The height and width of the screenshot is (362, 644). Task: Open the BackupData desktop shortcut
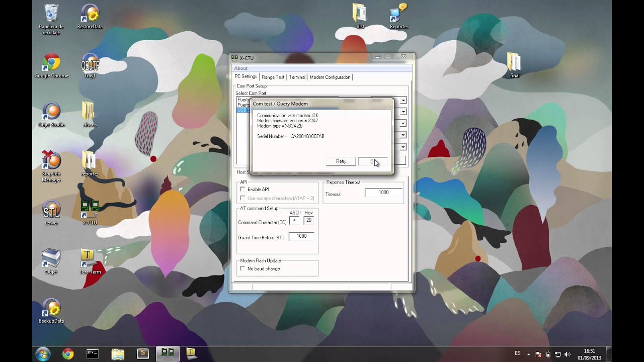pyautogui.click(x=51, y=311)
